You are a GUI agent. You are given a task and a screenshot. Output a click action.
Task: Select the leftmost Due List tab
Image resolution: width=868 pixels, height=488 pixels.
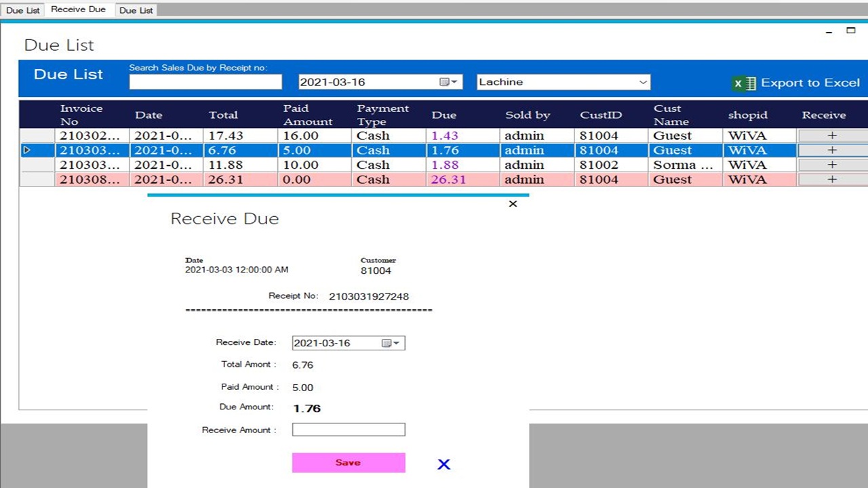(x=23, y=9)
